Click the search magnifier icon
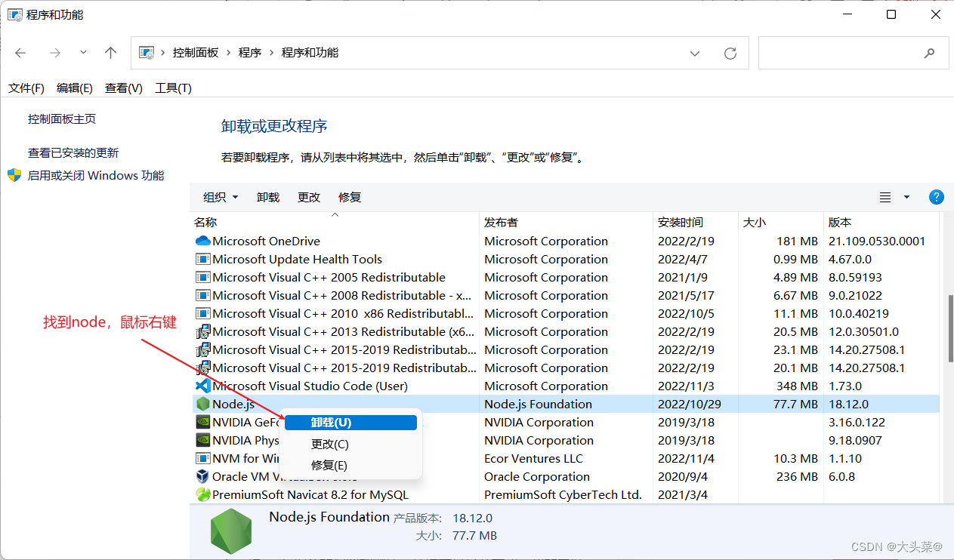The image size is (954, 560). click(x=929, y=53)
